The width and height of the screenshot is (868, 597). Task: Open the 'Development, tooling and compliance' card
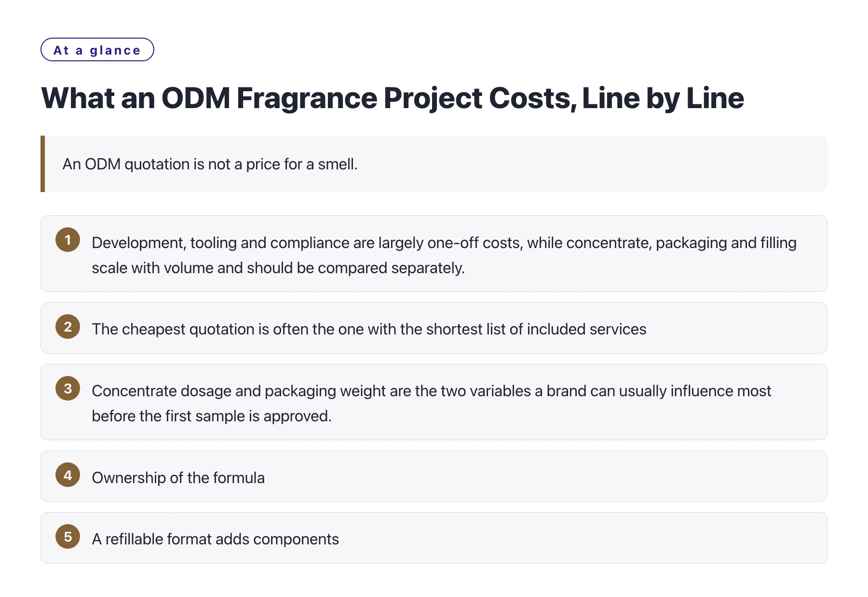434,253
